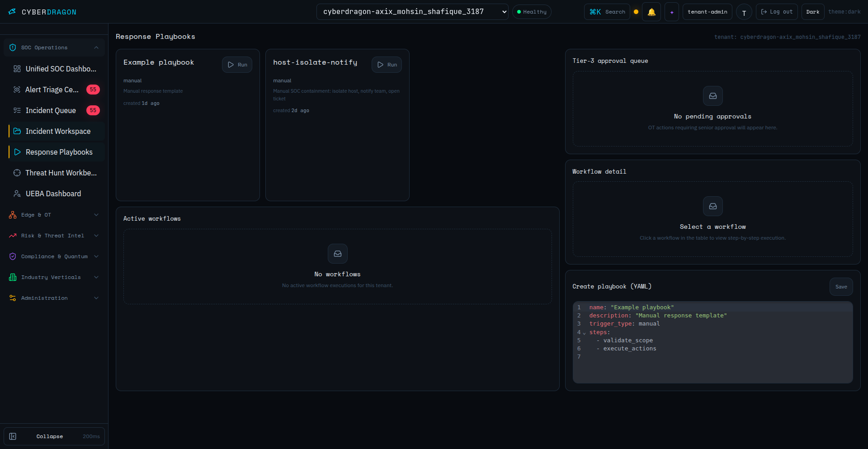The width and height of the screenshot is (868, 449).
Task: Click the Alert Triage 55 badge
Action: point(93,90)
